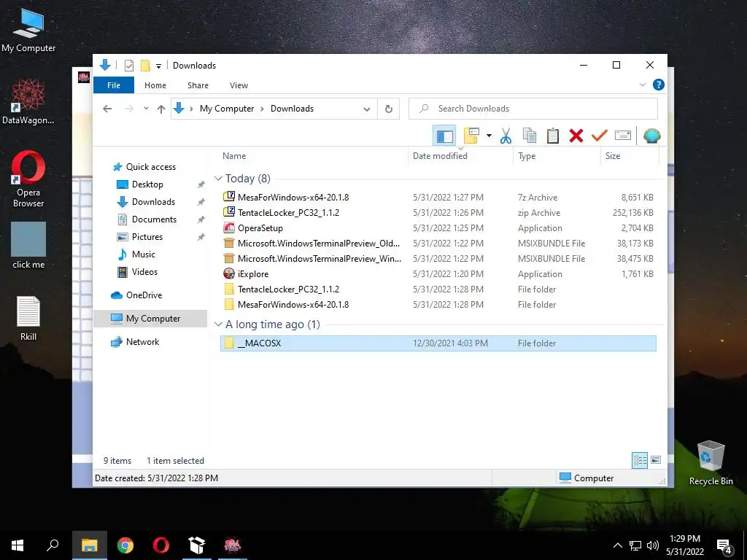
Task: Toggle the preview pane toolbar icon
Action: [x=444, y=136]
